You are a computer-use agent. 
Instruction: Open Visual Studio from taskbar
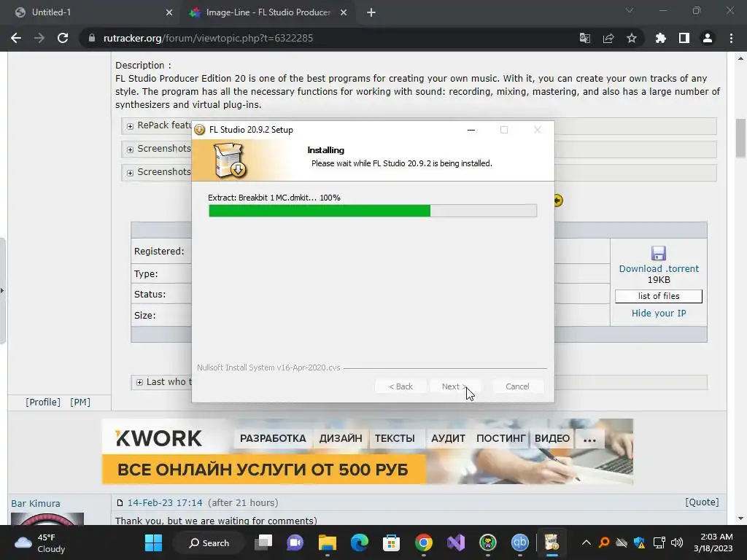[x=456, y=542]
